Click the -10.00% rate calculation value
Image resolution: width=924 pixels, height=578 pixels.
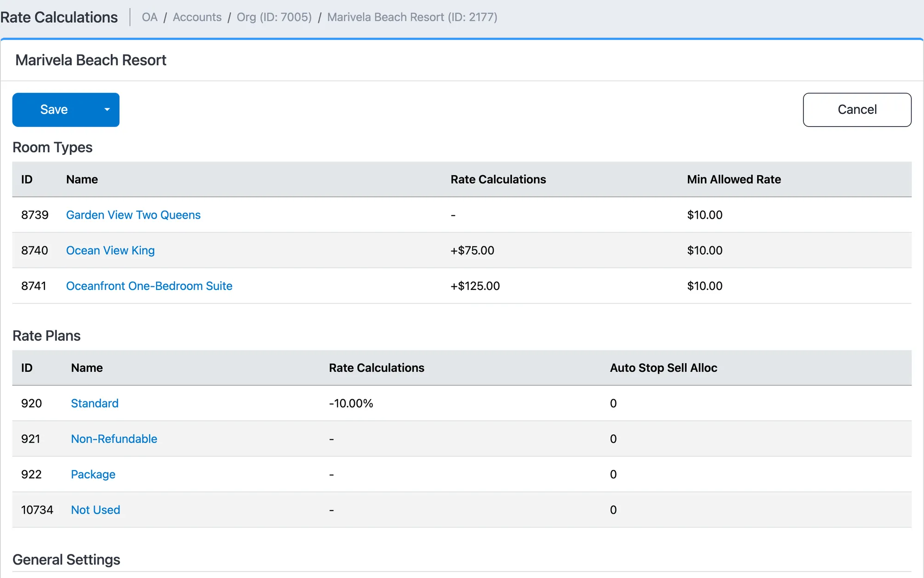point(351,404)
